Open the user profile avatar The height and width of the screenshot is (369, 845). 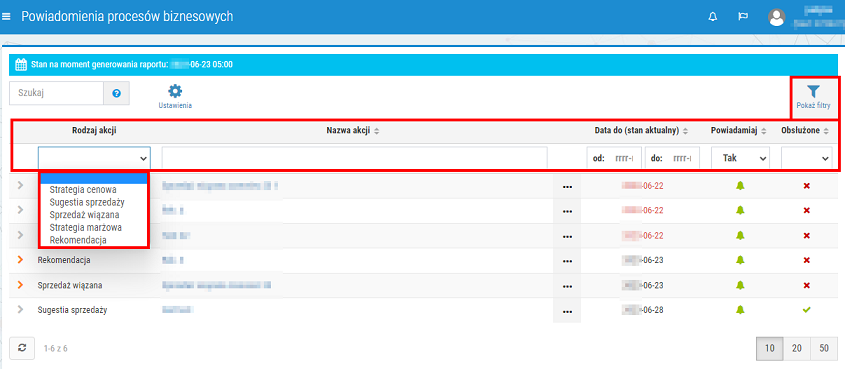coord(776,17)
